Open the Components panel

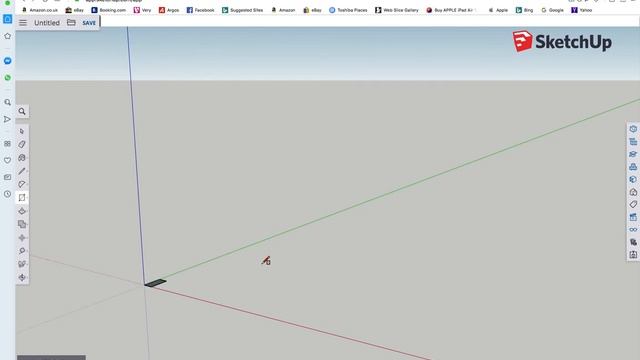click(x=633, y=167)
